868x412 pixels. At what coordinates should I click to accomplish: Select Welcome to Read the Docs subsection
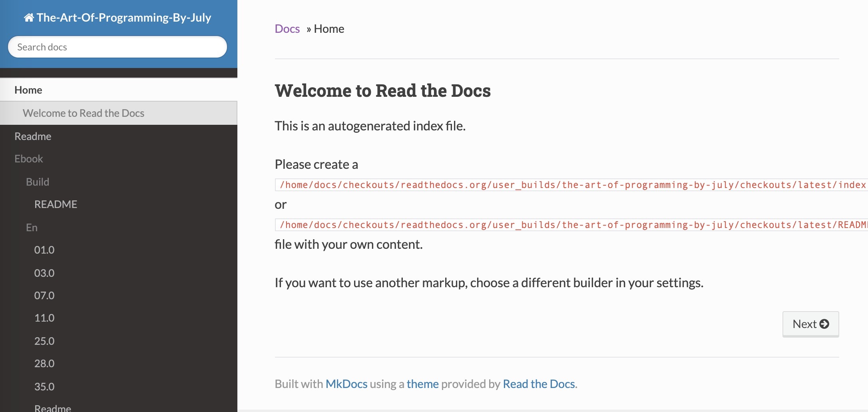pyautogui.click(x=84, y=113)
